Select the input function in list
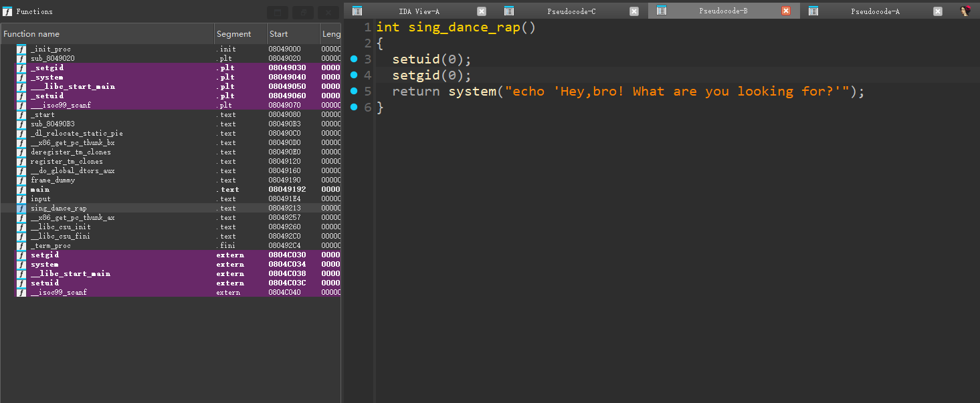980x403 pixels. [41, 199]
